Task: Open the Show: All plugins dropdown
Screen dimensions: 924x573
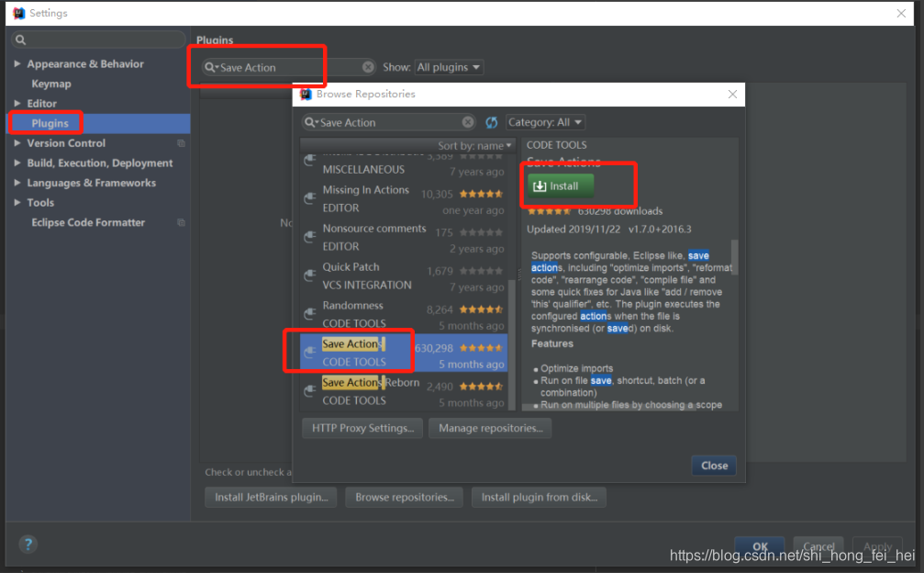Action: coord(449,67)
